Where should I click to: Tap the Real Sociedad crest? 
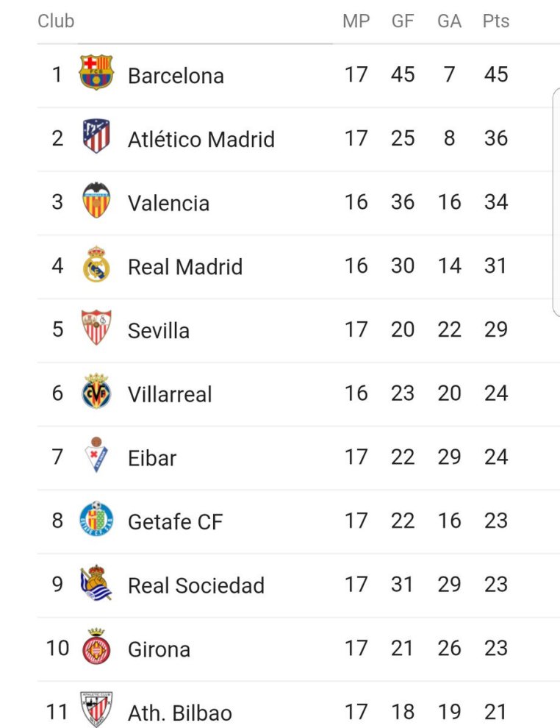[96, 584]
